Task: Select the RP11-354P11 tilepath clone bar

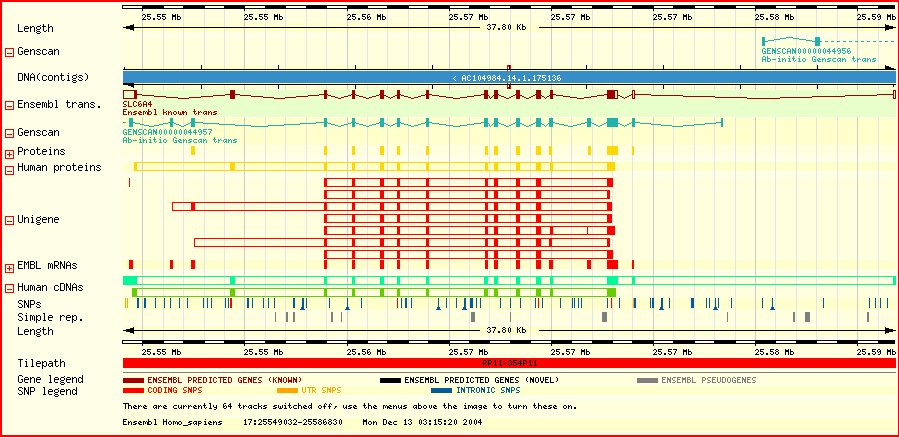Action: pos(508,363)
